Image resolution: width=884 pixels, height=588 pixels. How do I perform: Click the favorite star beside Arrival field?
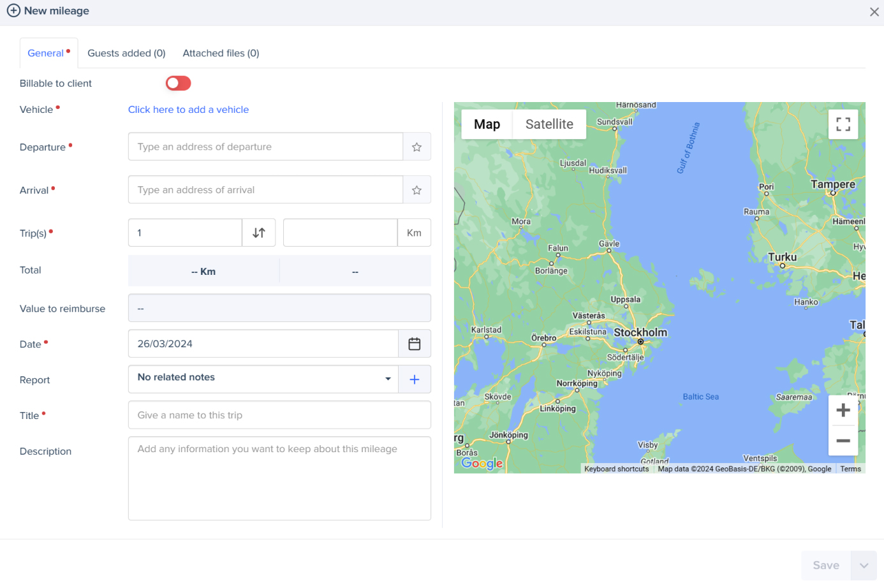(x=416, y=190)
